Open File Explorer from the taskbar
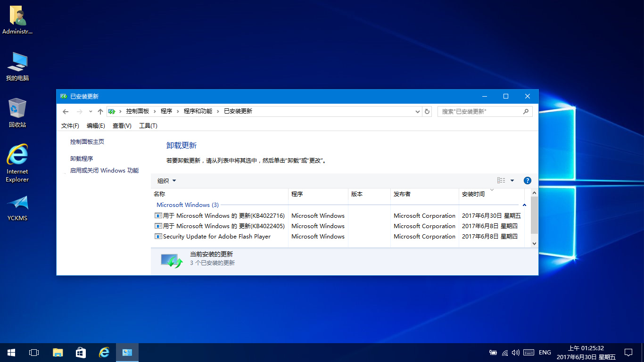The height and width of the screenshot is (362, 644). 58,353
